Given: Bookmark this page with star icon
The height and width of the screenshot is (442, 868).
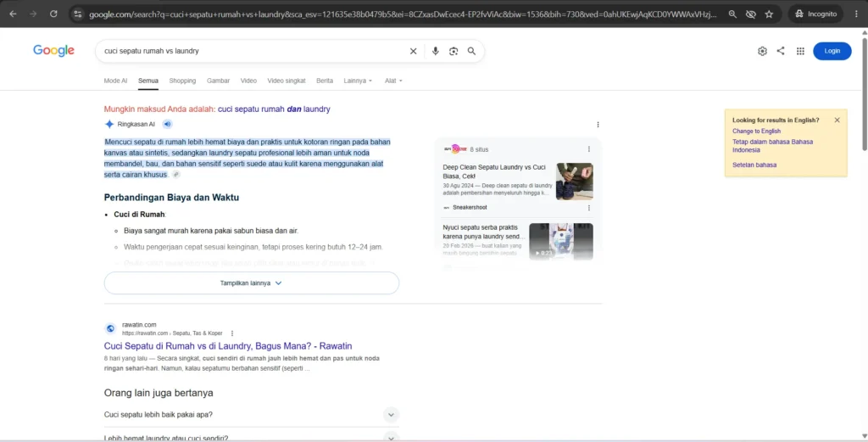Looking at the screenshot, I should tap(769, 14).
